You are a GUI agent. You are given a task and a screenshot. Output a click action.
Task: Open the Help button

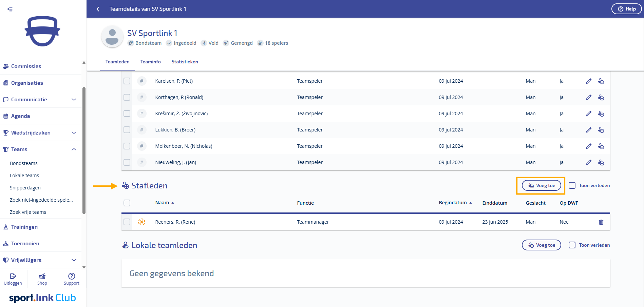626,9
